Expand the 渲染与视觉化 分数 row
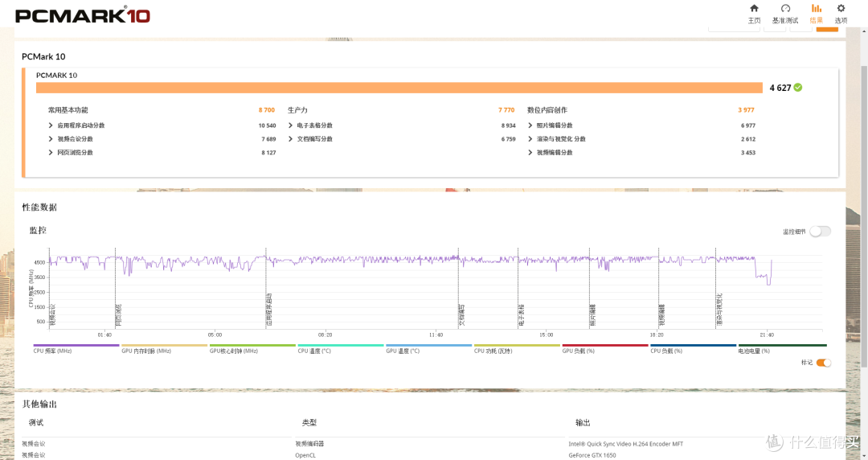 tap(556, 139)
